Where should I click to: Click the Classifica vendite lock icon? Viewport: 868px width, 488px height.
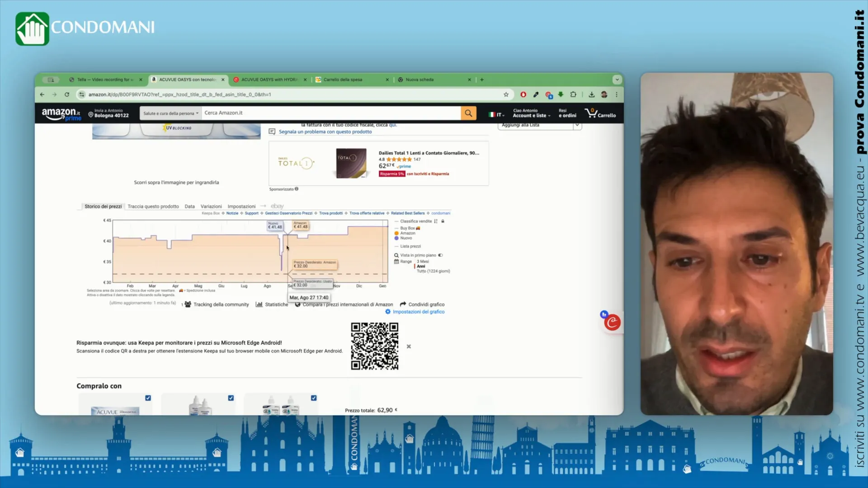(443, 221)
